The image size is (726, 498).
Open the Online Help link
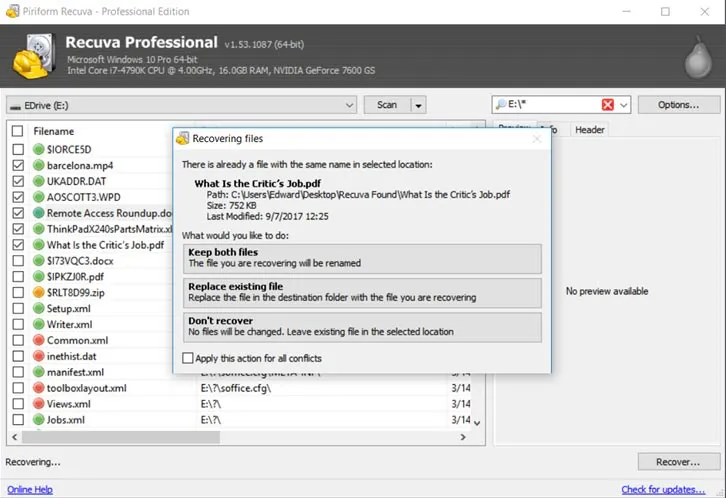tap(30, 490)
